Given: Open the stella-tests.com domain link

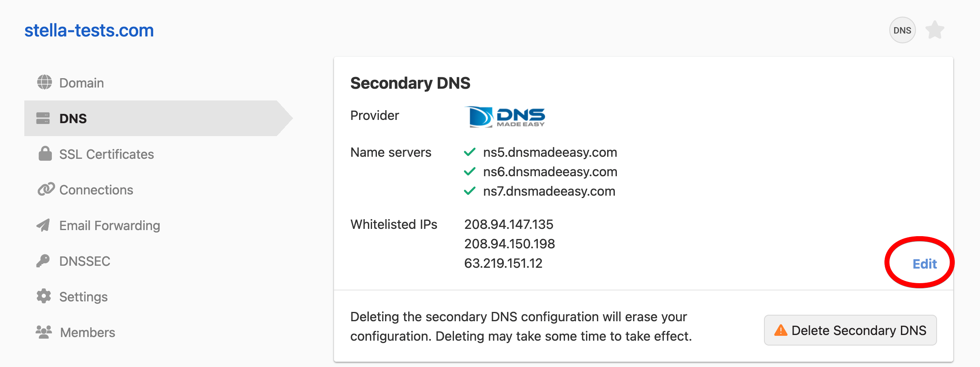Looking at the screenshot, I should coord(89,30).
